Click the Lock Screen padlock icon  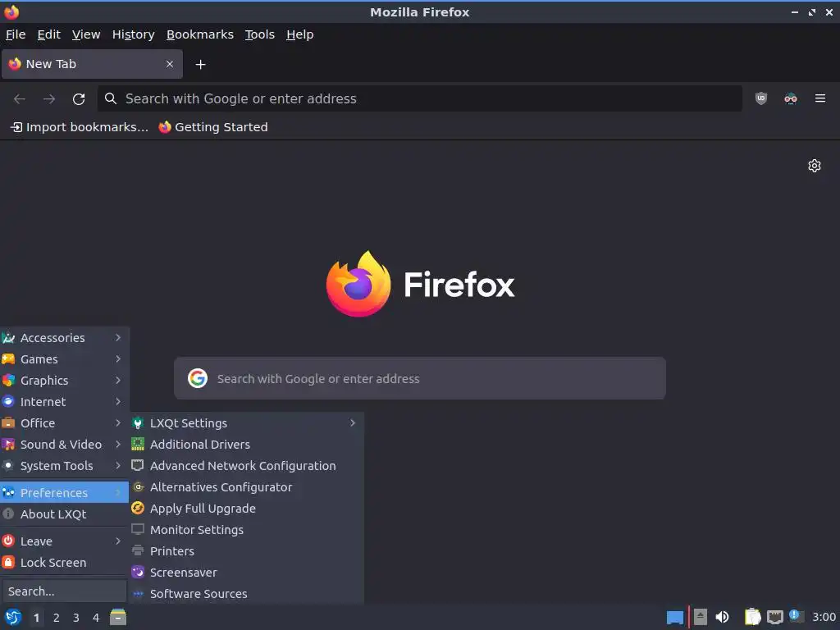(8, 563)
